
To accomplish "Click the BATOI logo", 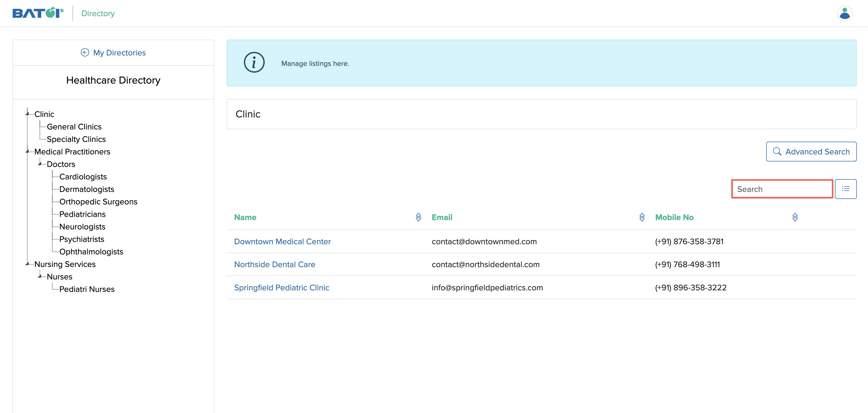I will coord(37,13).
